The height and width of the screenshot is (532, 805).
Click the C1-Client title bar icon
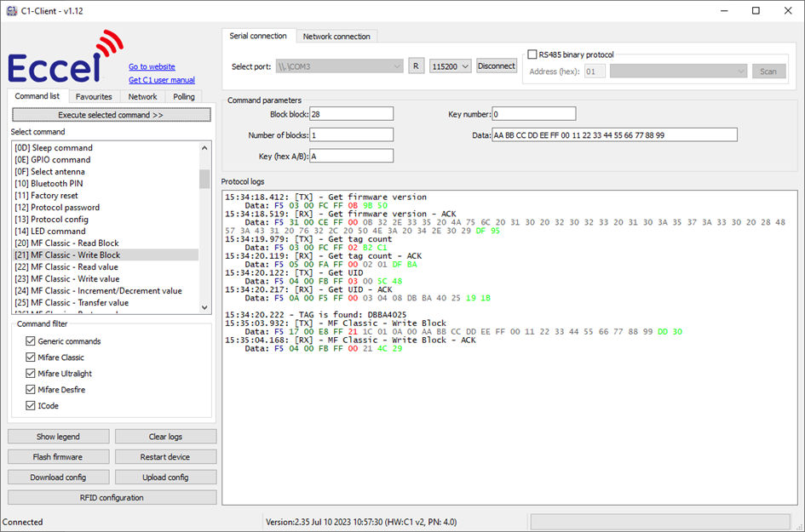tap(12, 11)
